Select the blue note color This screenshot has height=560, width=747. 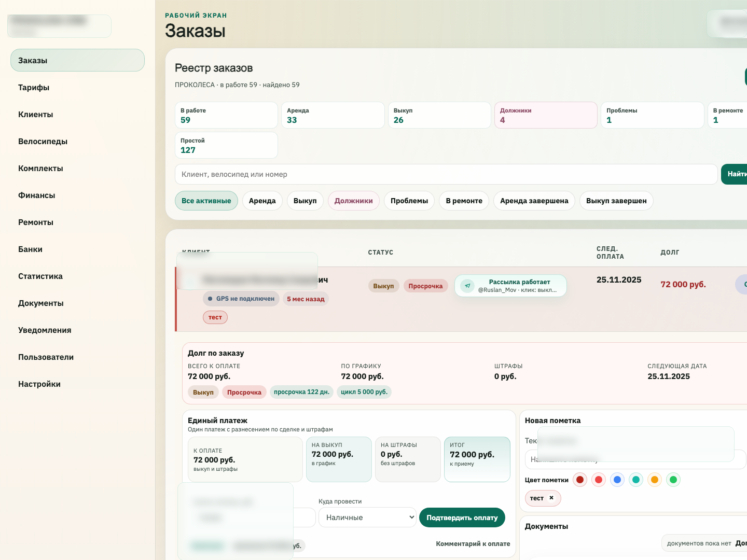617,480
